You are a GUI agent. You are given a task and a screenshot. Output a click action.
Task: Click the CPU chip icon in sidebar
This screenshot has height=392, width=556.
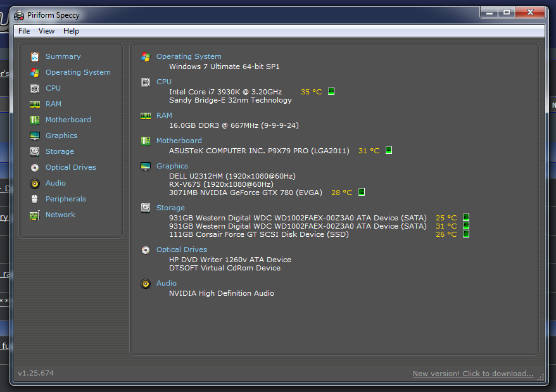(x=35, y=88)
